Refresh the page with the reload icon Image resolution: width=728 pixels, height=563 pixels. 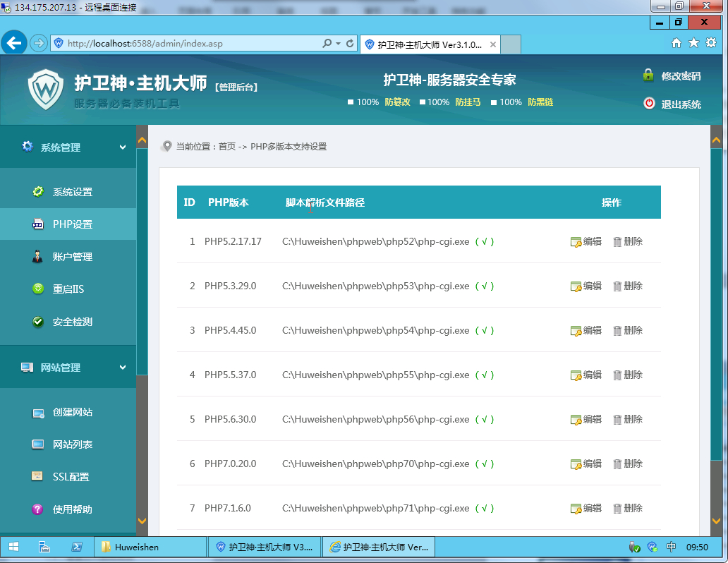[x=350, y=43]
